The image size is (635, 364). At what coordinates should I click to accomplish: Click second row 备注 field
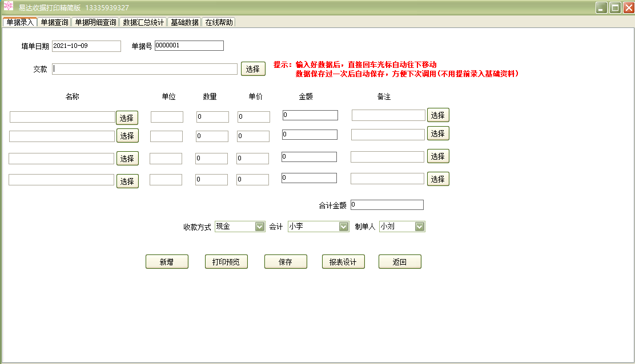tap(388, 135)
